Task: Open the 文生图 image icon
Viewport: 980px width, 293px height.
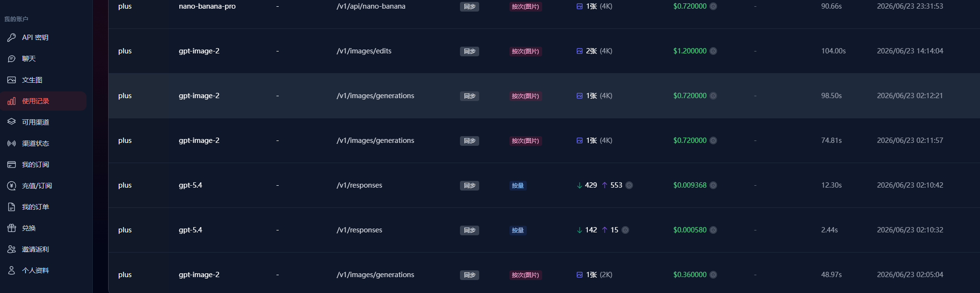Action: click(x=12, y=80)
